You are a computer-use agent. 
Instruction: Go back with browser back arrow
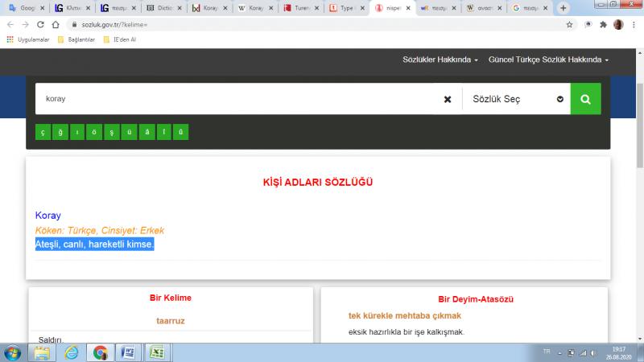point(10,25)
